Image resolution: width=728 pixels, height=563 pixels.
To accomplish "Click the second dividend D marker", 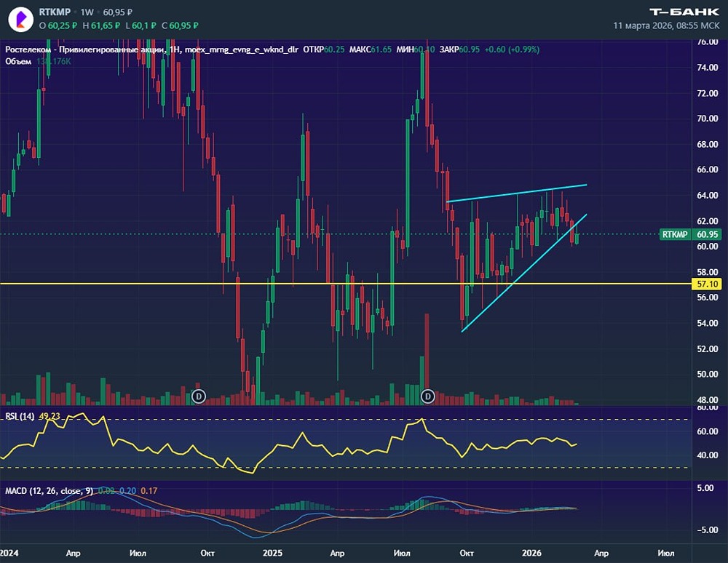I will pyautogui.click(x=427, y=396).
